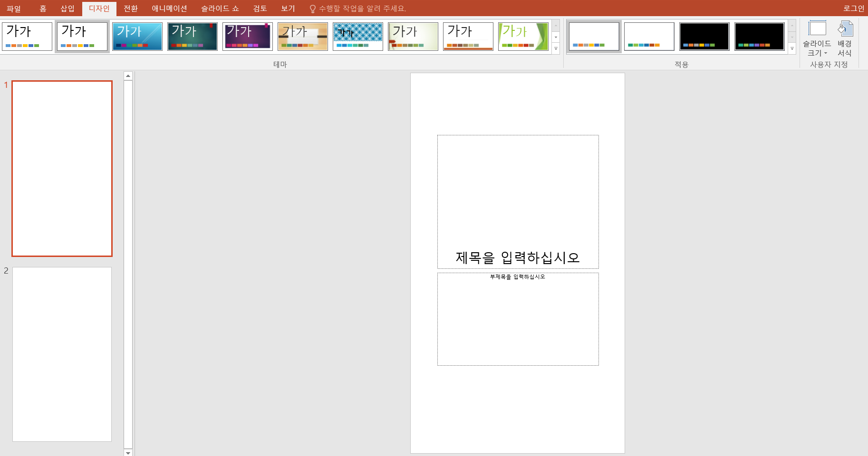The image size is (868, 456).
Task: Click the 제목을 입력하십시오 title placeholder
Action: tap(518, 202)
